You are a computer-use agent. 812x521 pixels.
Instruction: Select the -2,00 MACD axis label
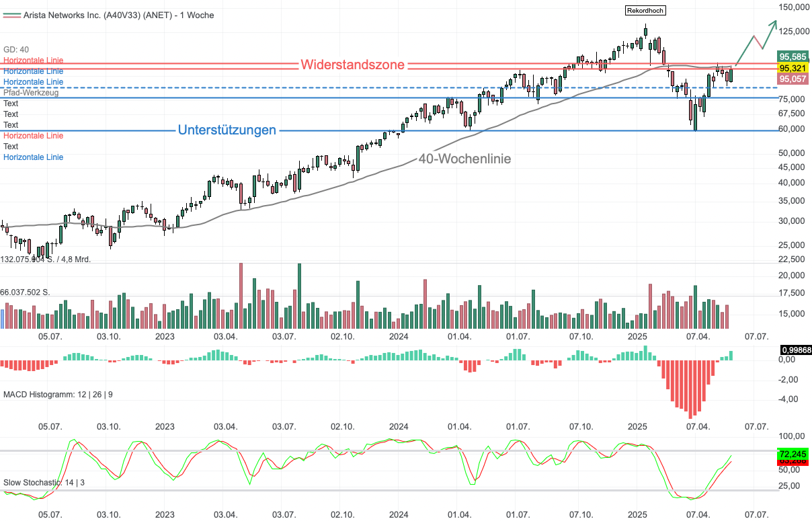coord(789,380)
